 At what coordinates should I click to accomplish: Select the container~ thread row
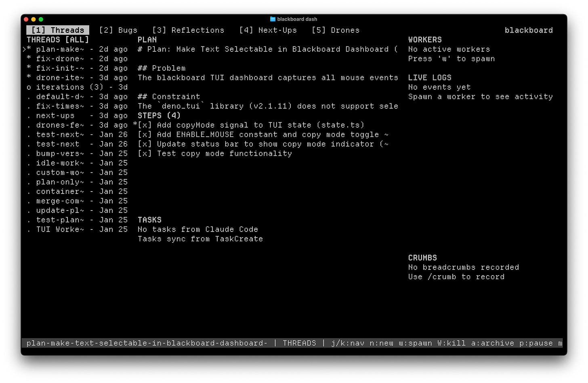(x=77, y=191)
